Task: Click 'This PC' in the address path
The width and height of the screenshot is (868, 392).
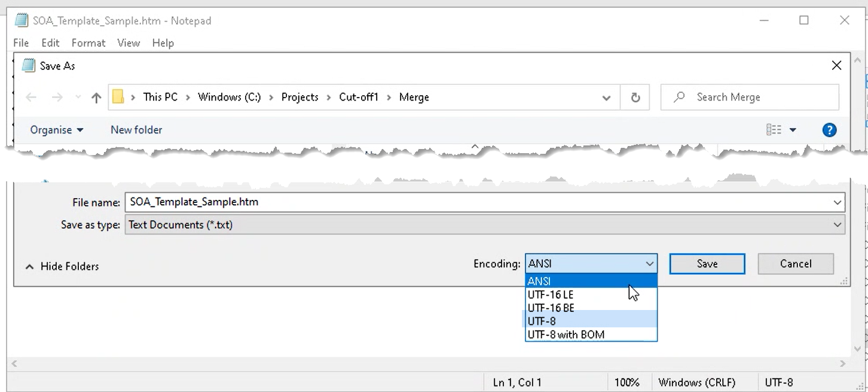Action: (x=160, y=97)
